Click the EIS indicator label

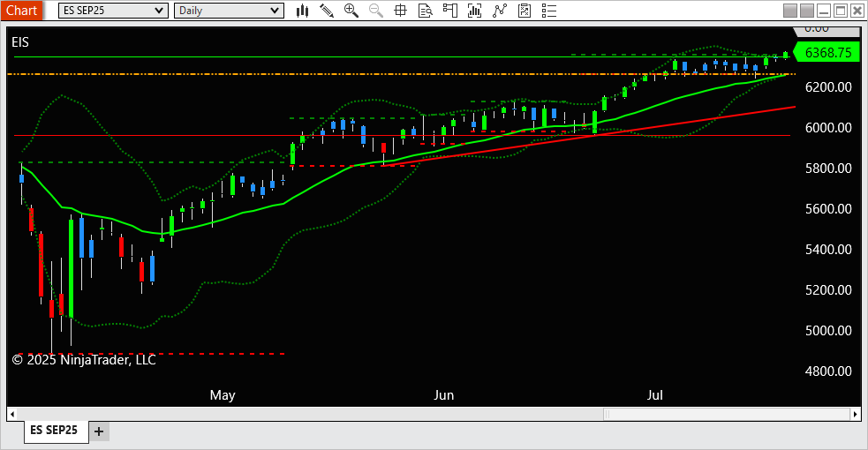pos(20,42)
